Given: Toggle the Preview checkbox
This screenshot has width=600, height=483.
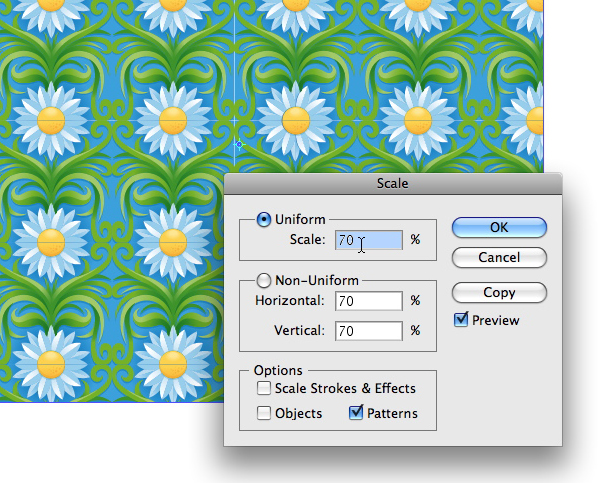Looking at the screenshot, I should (461, 320).
